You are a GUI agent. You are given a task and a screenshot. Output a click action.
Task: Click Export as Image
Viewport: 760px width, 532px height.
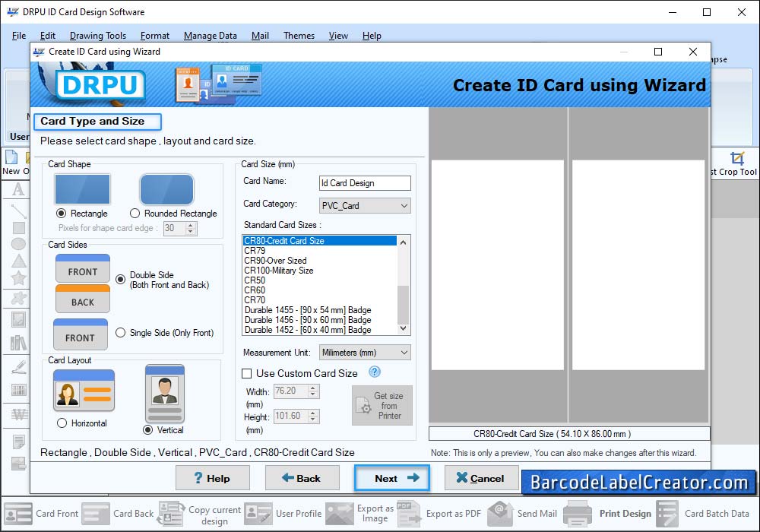359,513
